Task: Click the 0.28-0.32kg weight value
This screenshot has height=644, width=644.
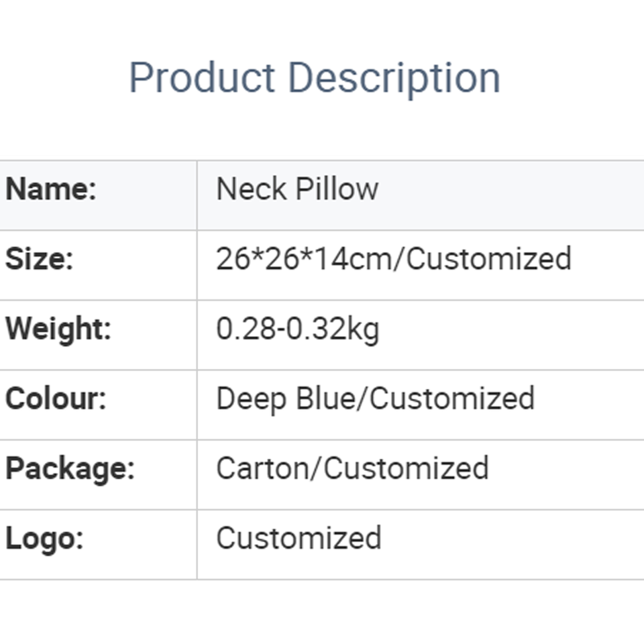Action: pyautogui.click(x=297, y=329)
